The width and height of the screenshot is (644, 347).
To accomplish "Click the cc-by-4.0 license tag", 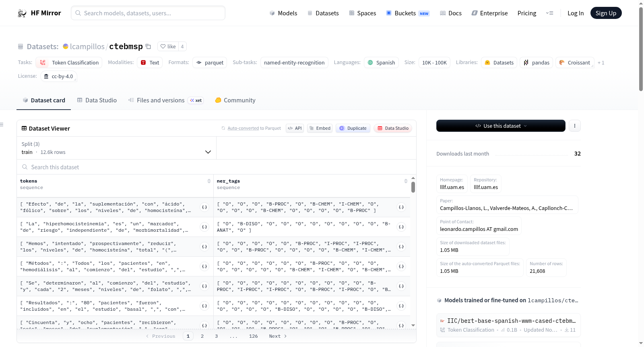I will (x=58, y=76).
